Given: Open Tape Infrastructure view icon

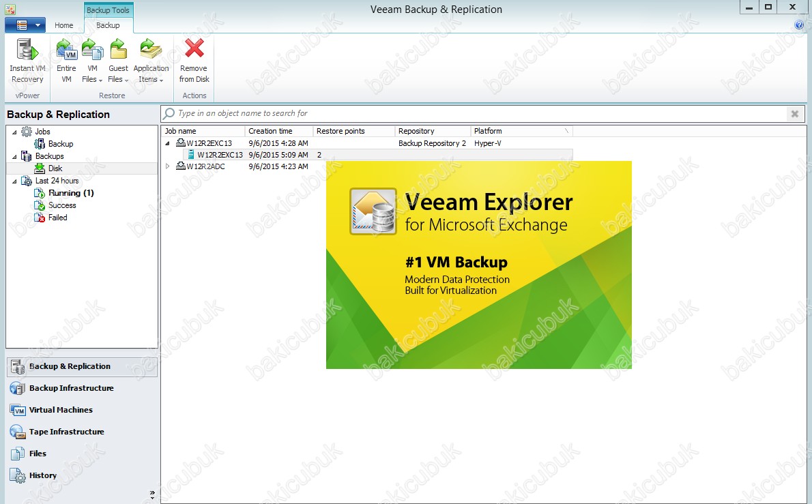Looking at the screenshot, I should click(x=18, y=432).
